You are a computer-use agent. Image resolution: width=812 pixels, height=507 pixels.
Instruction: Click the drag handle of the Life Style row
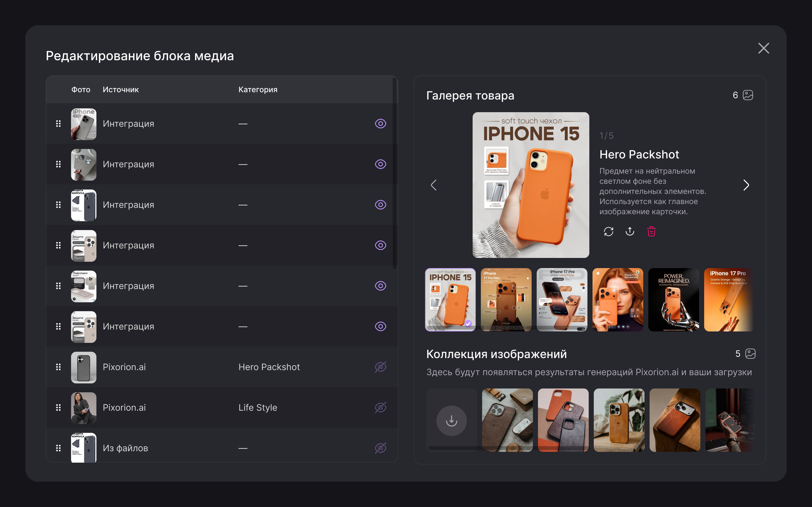[x=58, y=408]
